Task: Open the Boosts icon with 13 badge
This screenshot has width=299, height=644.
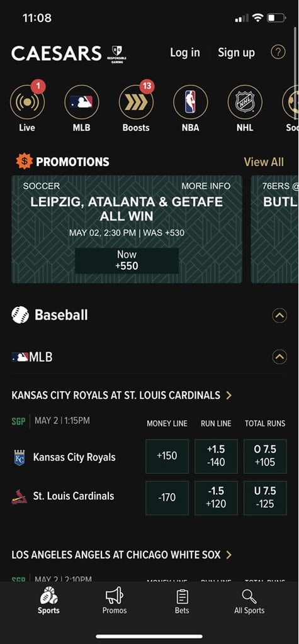Action: pyautogui.click(x=136, y=103)
